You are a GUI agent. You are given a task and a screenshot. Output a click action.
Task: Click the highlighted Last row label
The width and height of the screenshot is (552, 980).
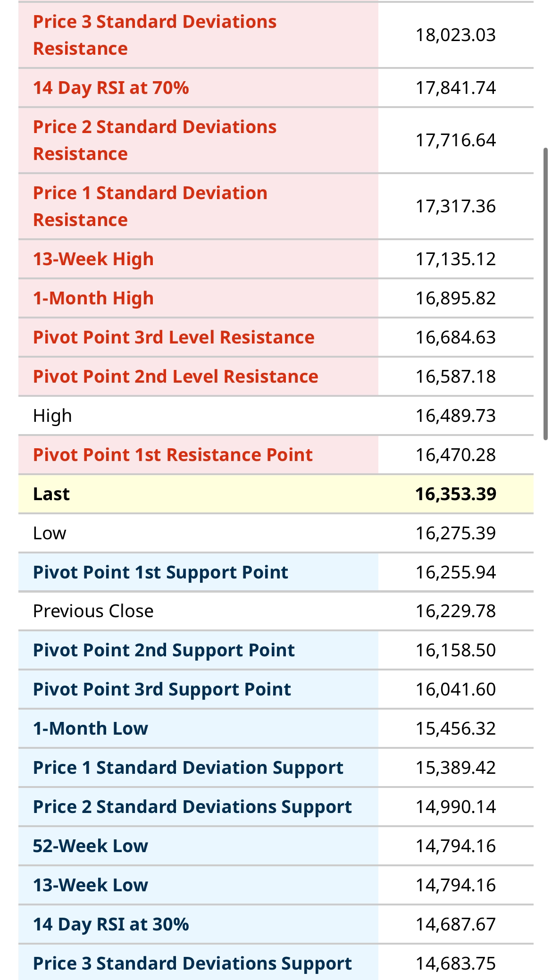coord(51,494)
